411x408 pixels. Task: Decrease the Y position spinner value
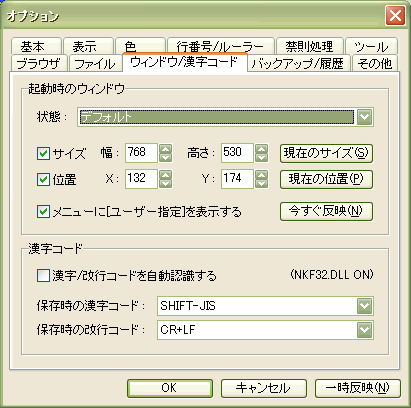point(261,183)
